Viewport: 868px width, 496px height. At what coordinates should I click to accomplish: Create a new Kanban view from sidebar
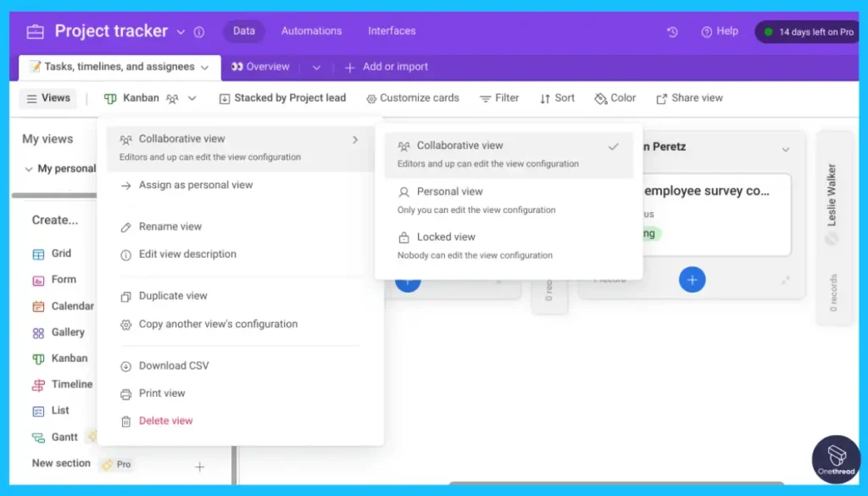[x=60, y=358]
